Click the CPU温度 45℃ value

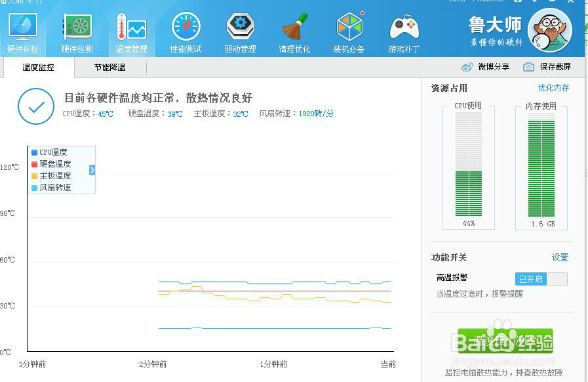pos(106,114)
